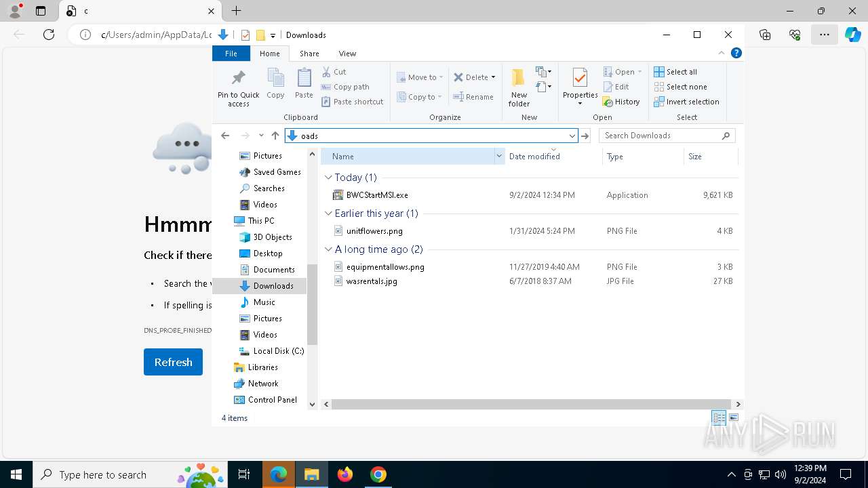Click Select none
The width and height of the screenshot is (868, 488).
(x=680, y=87)
